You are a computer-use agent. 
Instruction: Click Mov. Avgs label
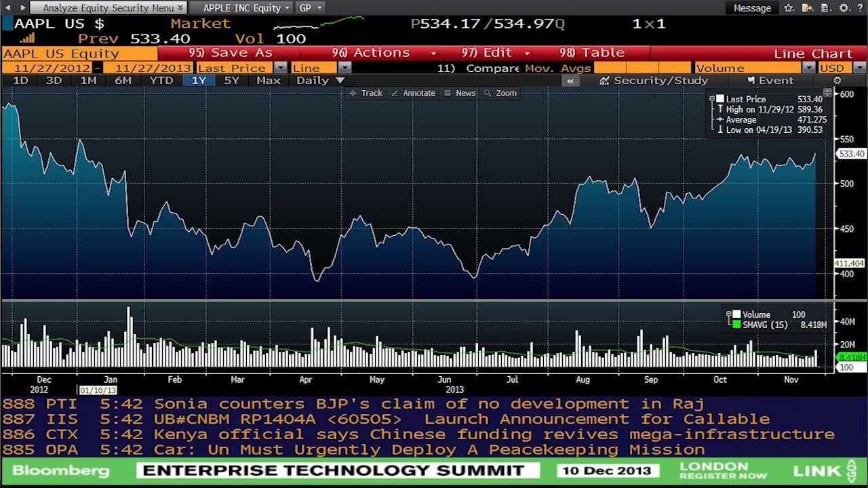pos(557,68)
